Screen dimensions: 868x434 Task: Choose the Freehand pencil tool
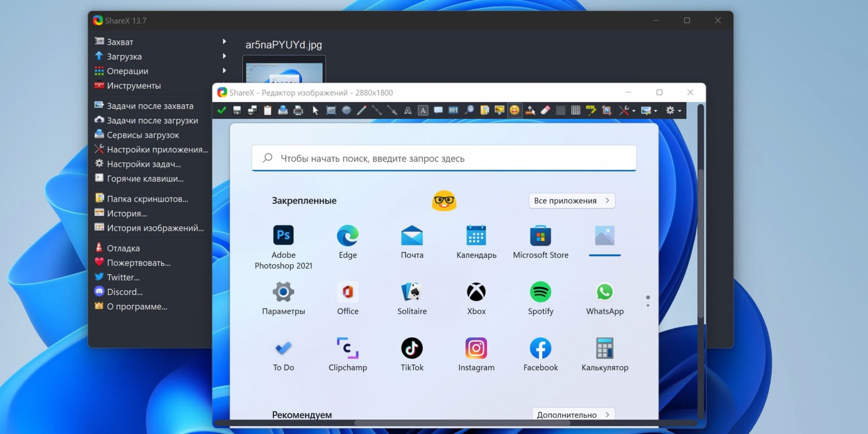(361, 110)
